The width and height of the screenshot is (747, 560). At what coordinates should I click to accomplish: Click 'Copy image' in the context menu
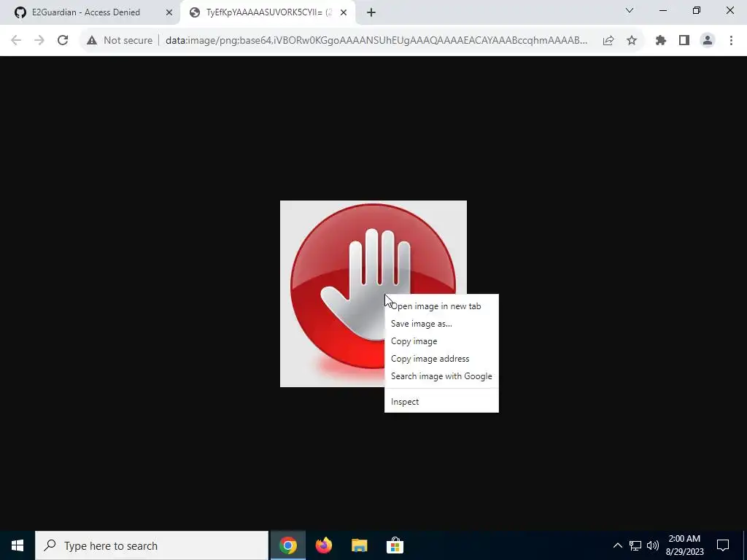coord(441,341)
